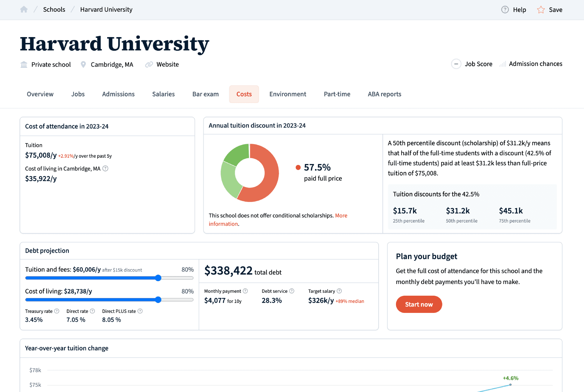Click the Year-over-year tuition change heading
This screenshot has height=392, width=584.
(x=67, y=348)
